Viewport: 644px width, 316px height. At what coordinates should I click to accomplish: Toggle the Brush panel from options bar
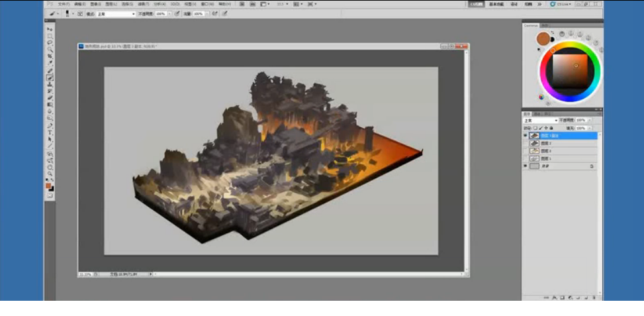point(81,13)
